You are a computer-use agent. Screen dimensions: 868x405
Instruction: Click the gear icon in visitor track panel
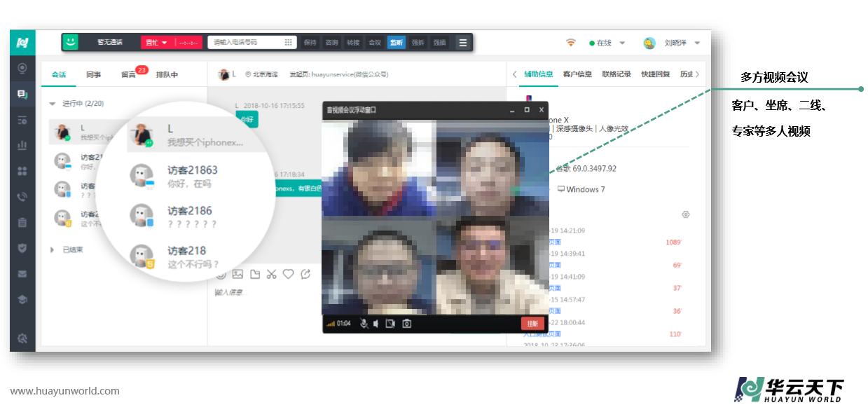[686, 214]
